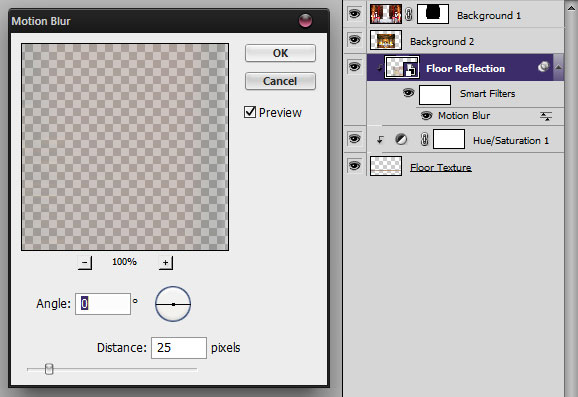Confirm Motion Blur with OK button
This screenshot has width=578, height=397.
tap(280, 53)
